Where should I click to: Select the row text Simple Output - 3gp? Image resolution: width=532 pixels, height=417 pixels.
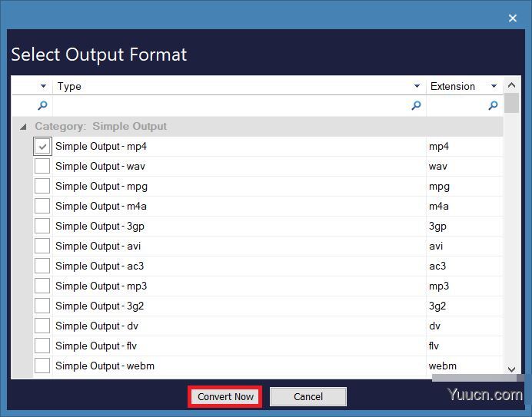100,227
